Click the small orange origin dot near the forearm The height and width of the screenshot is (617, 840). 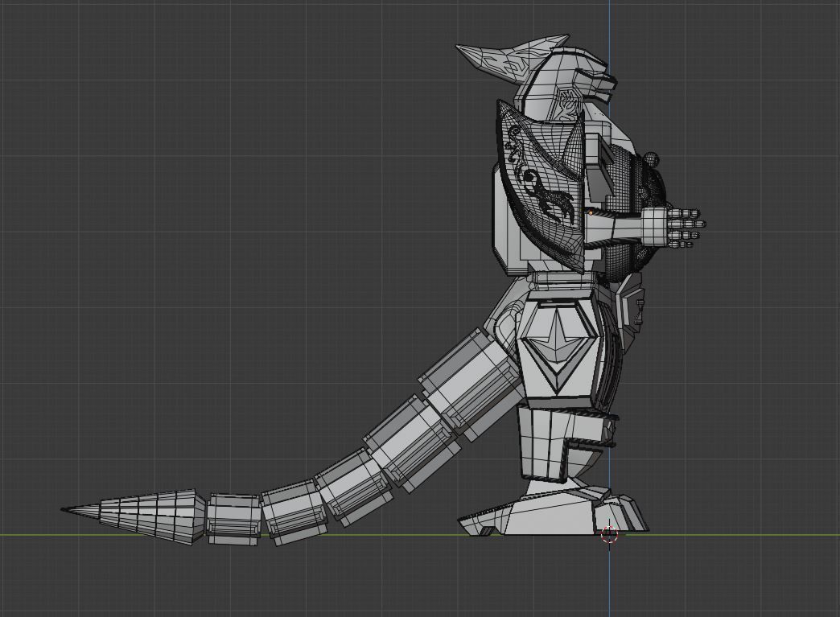tap(591, 212)
